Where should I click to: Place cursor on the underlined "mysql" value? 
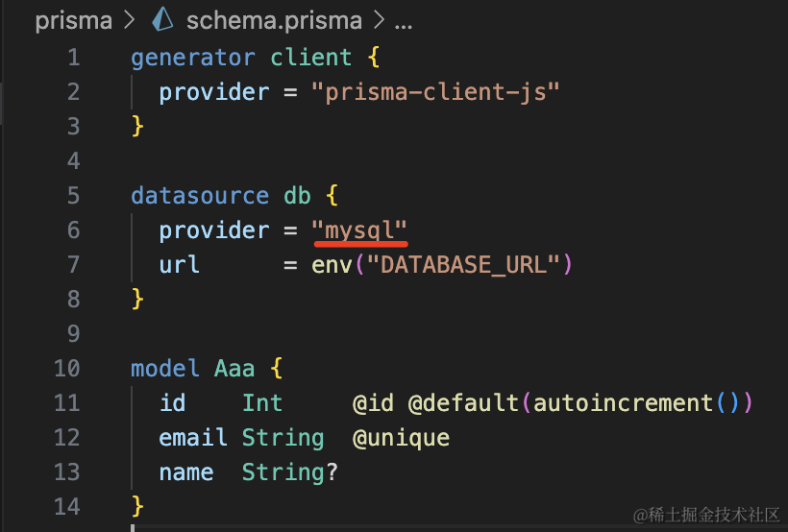[x=359, y=230]
